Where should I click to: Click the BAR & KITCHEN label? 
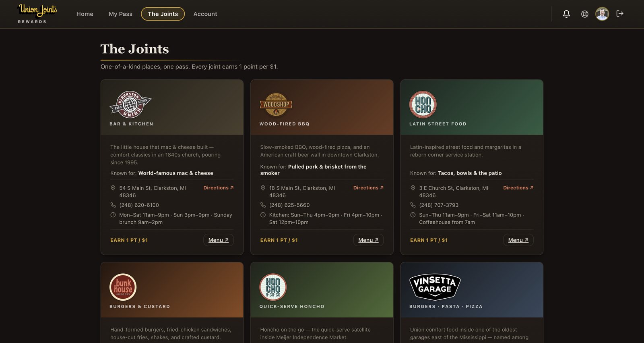[x=132, y=124]
